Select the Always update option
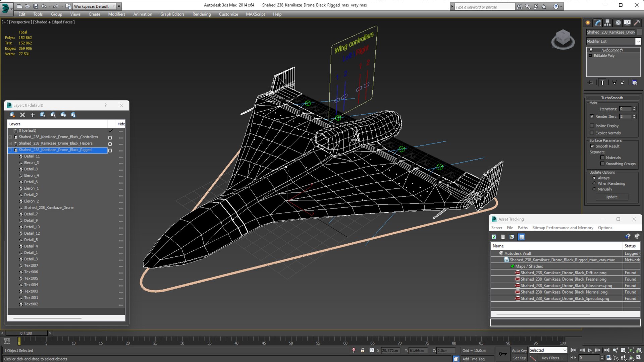The image size is (644, 362). pos(594,178)
